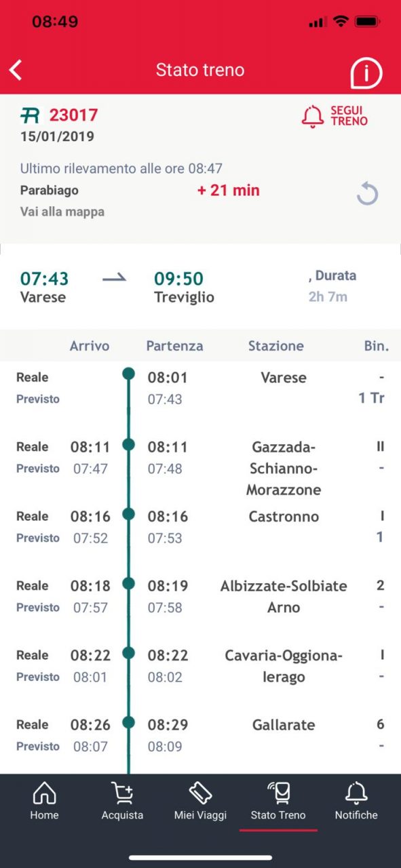Open Home from bottom bar
This screenshot has height=868, width=401.
tap(44, 801)
